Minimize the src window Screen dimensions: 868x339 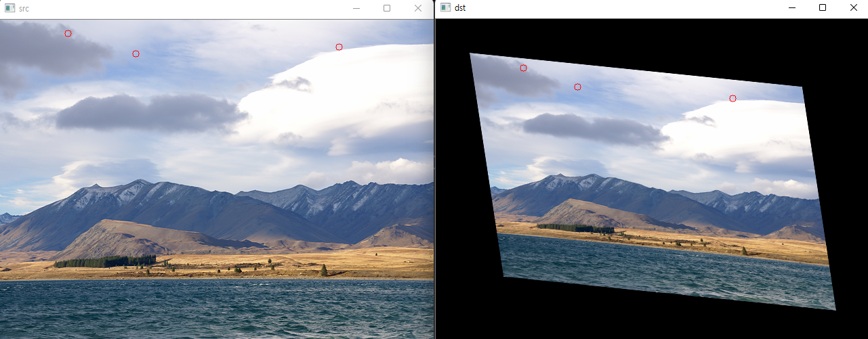coord(356,8)
